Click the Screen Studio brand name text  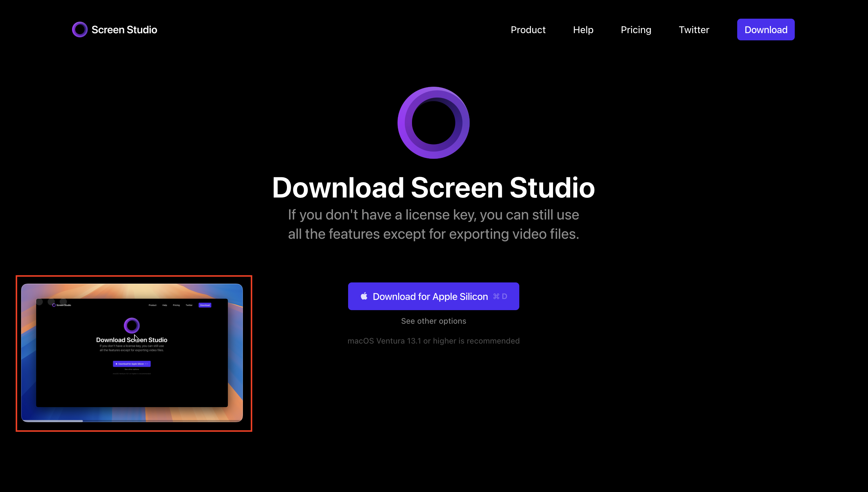pyautogui.click(x=124, y=30)
